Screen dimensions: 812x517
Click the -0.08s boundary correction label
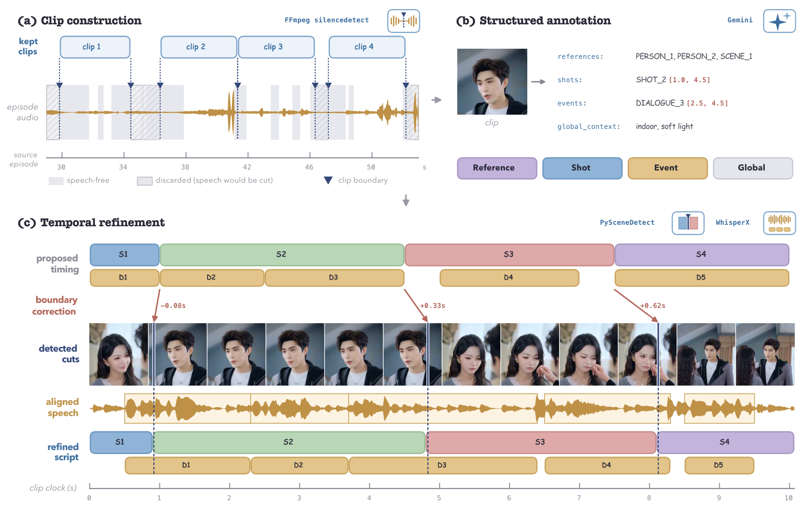pyautogui.click(x=174, y=306)
